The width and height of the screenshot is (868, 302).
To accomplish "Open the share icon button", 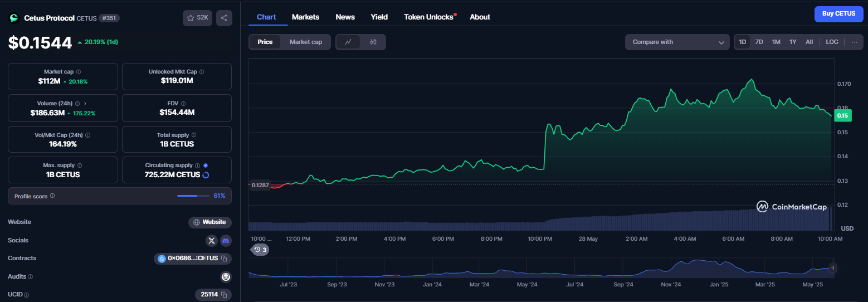I will point(224,18).
